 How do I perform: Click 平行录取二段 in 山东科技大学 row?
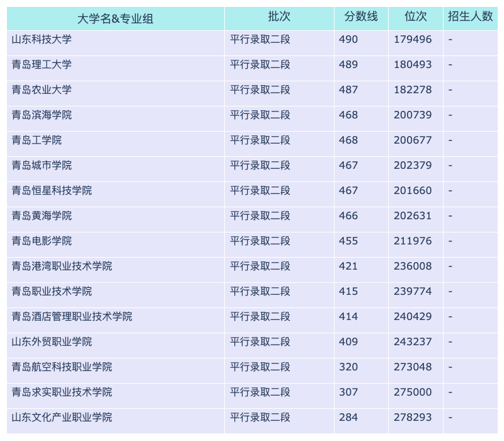260,39
